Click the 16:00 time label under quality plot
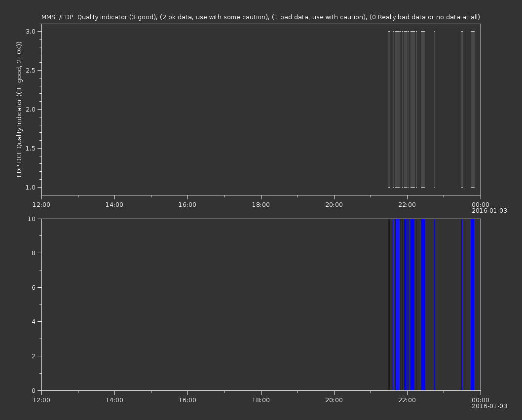Screen dimensions: 522x420 click(x=187, y=204)
